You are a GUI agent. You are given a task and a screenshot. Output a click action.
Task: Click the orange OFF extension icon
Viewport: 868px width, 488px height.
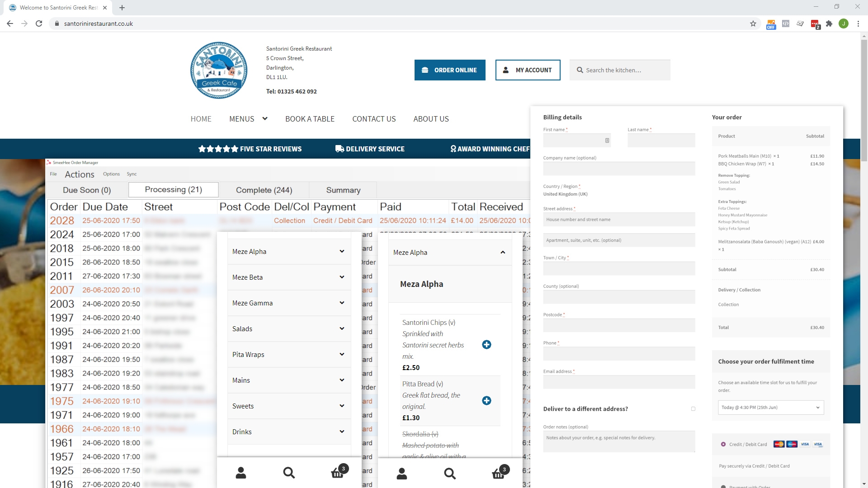click(x=771, y=24)
